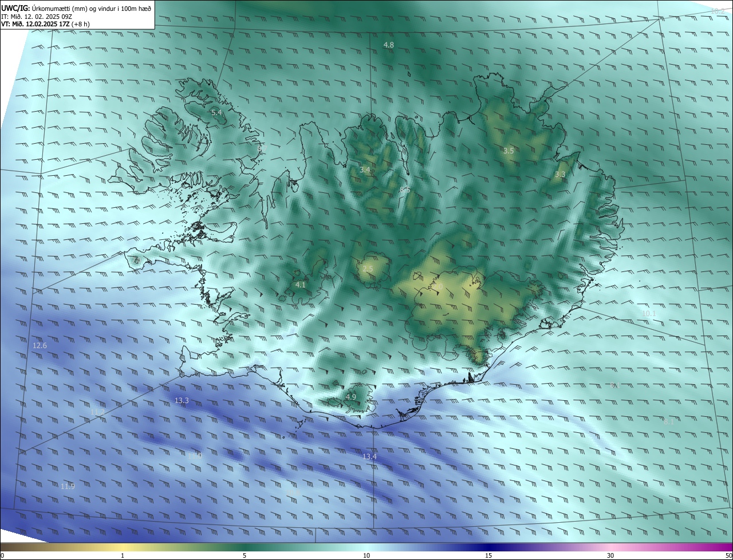The height and width of the screenshot is (560, 733).
Task: Click the 4.9 value label near the south coast
Action: coord(351,397)
